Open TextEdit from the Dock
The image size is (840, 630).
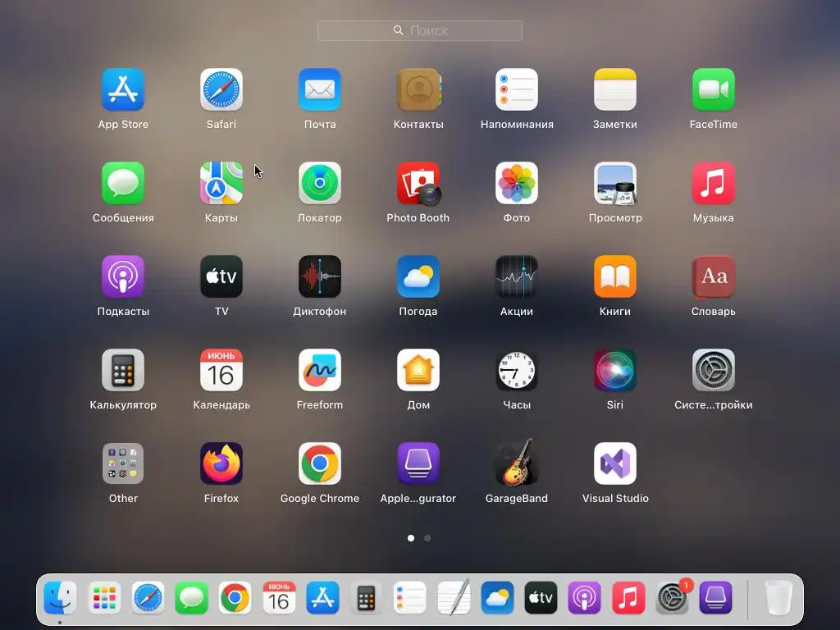click(453, 597)
